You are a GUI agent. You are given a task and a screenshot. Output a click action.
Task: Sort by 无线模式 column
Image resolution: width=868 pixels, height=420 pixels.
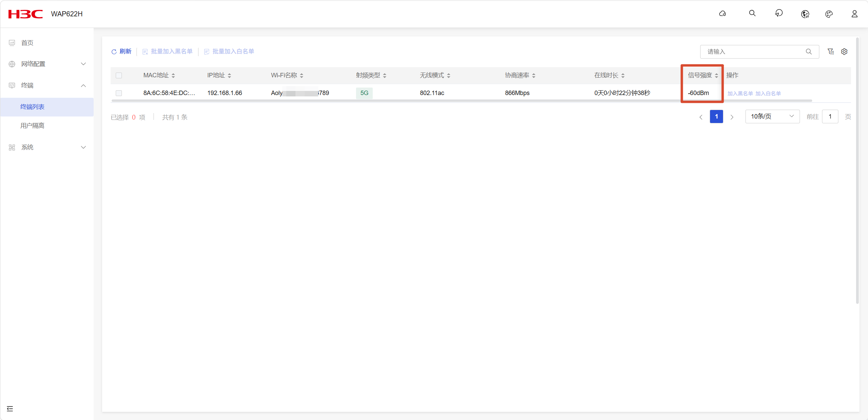click(x=449, y=76)
